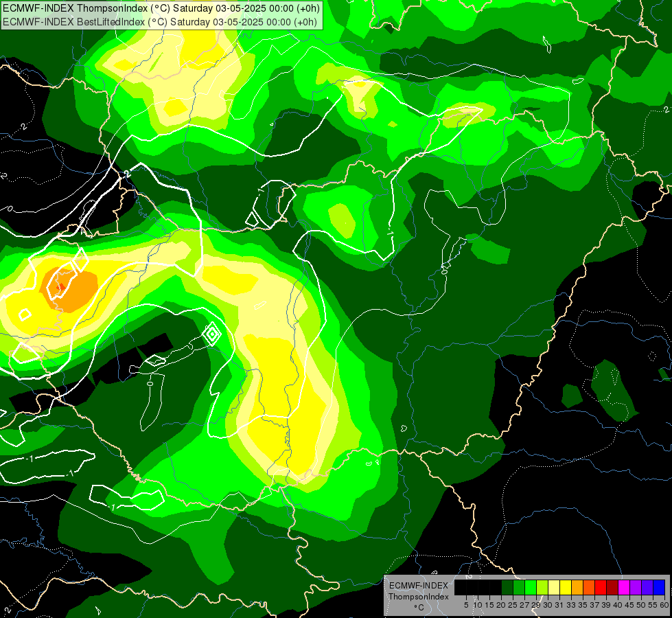672x618 pixels.
Task: Select the indigo 50–55 legend swatch
Action: tap(647, 588)
